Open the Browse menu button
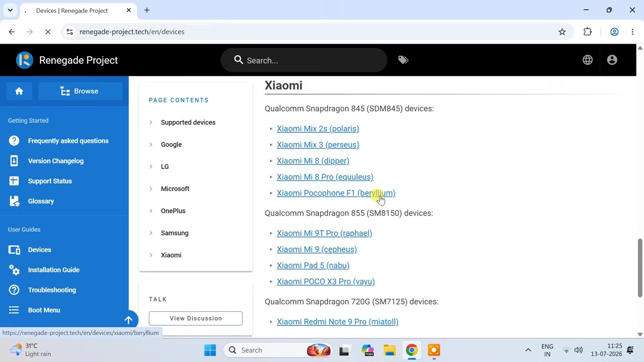Viewport: 644px width, 362px height. coord(80,91)
